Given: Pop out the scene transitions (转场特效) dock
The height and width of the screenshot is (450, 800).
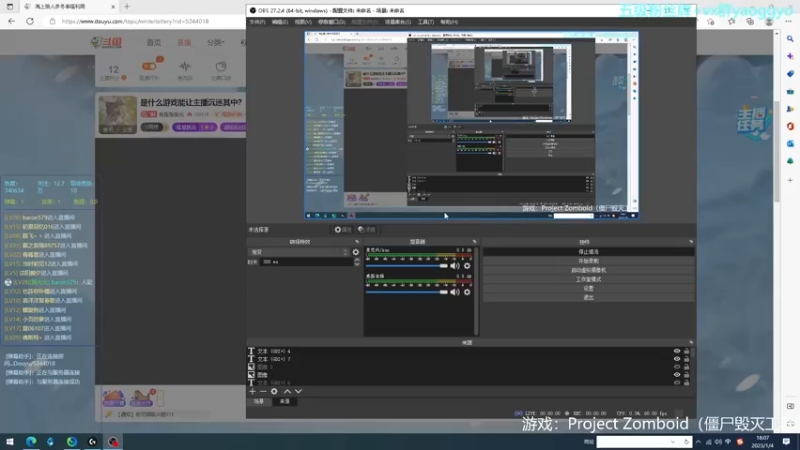Looking at the screenshot, I should pyautogui.click(x=357, y=242).
